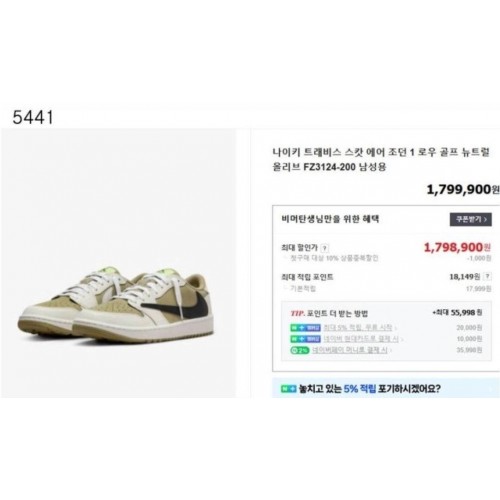Click the red 1,798,900원 discounted price
The width and height of the screenshot is (500, 500).
tap(457, 247)
